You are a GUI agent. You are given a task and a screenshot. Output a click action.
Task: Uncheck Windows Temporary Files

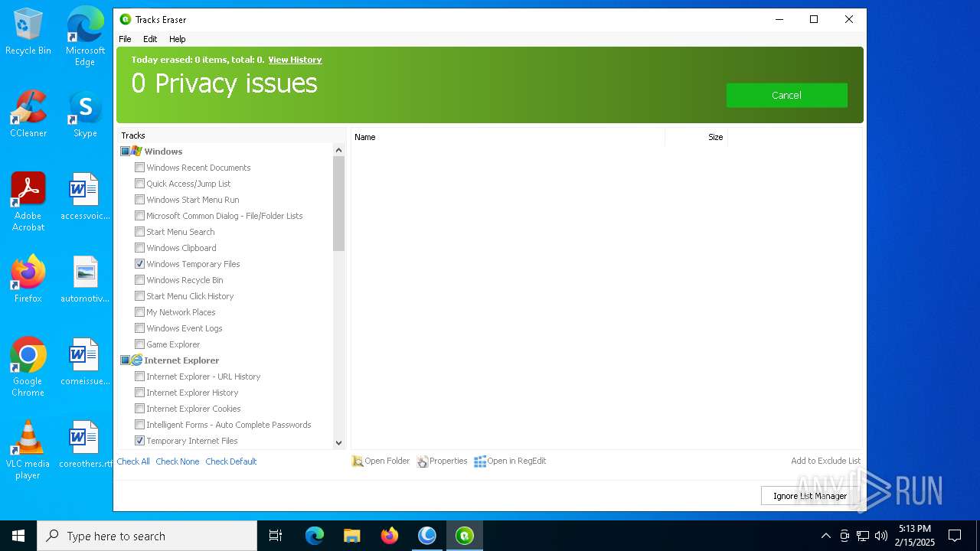[139, 263]
